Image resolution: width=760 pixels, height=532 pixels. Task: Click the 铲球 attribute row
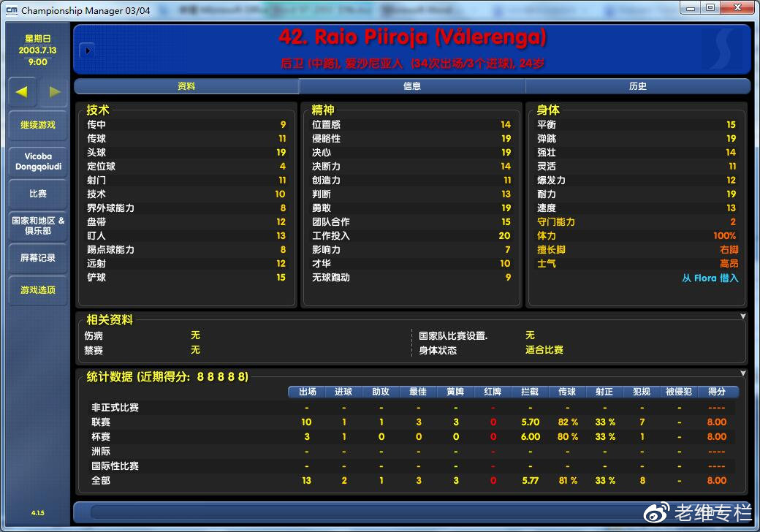pos(186,278)
